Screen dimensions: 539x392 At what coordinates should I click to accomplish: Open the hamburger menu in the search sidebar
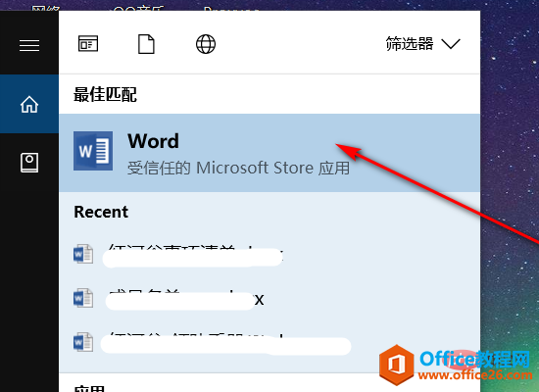pos(29,45)
